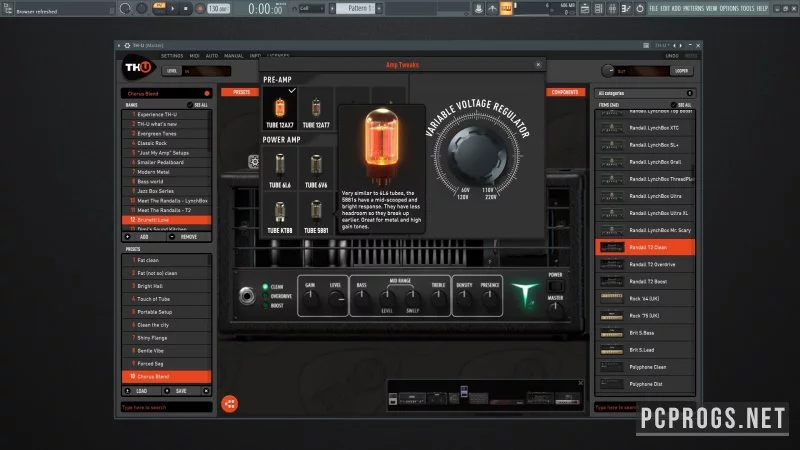Open the FL Studio Pattern 1 selector
This screenshot has width=800, height=450.
tap(357, 8)
